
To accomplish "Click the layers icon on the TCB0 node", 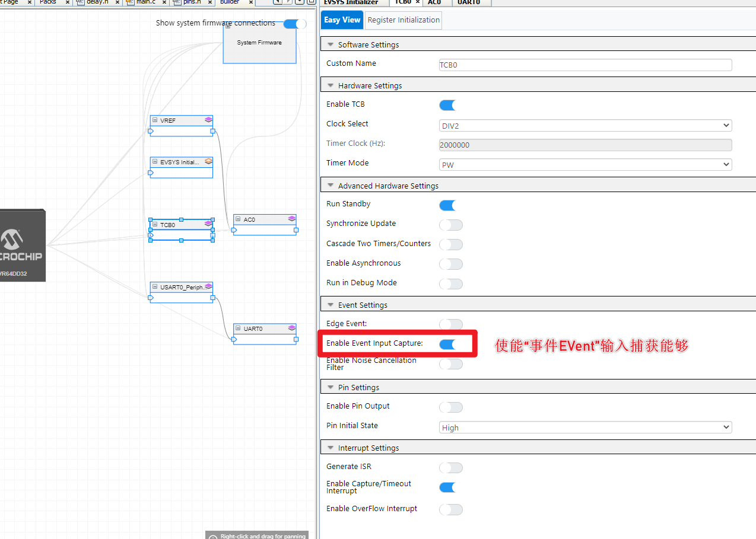I will coord(208,224).
